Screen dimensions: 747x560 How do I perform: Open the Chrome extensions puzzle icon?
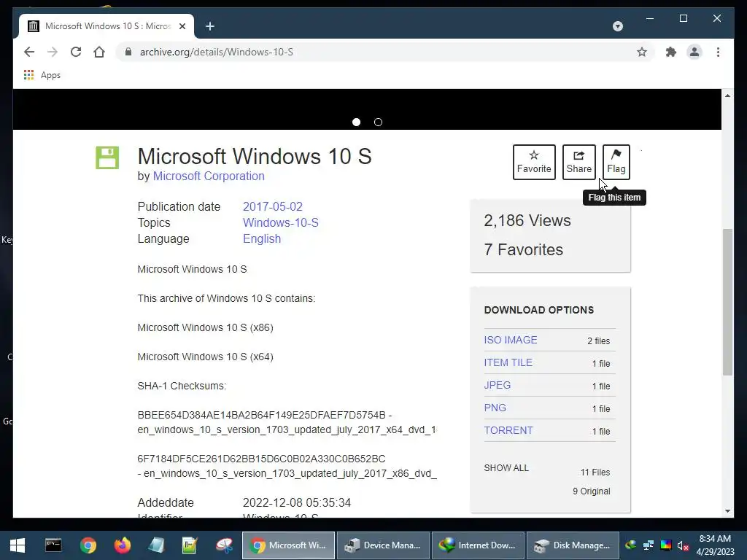[x=671, y=52]
